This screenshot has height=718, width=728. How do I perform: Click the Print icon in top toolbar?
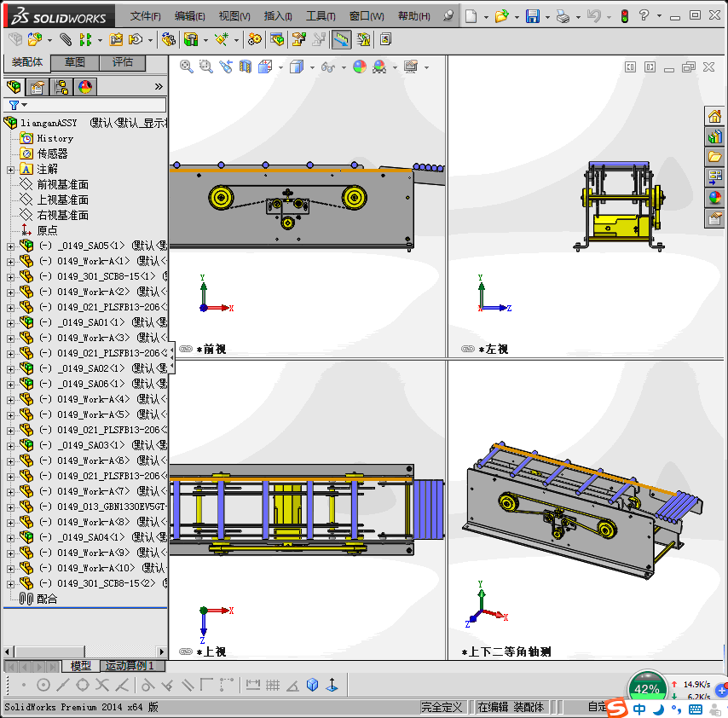[x=563, y=16]
